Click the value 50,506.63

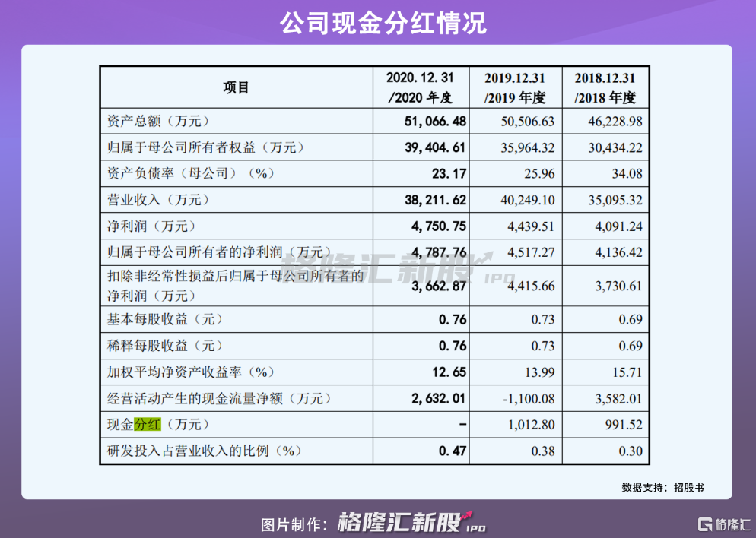[x=528, y=121]
